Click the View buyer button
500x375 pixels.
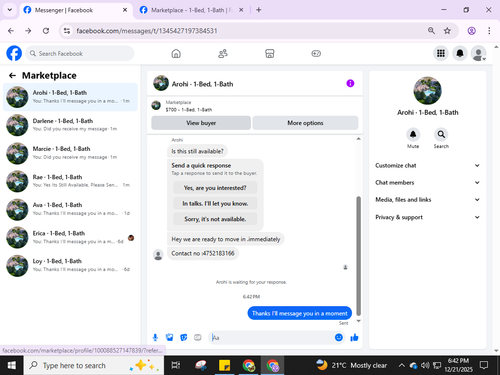click(201, 123)
